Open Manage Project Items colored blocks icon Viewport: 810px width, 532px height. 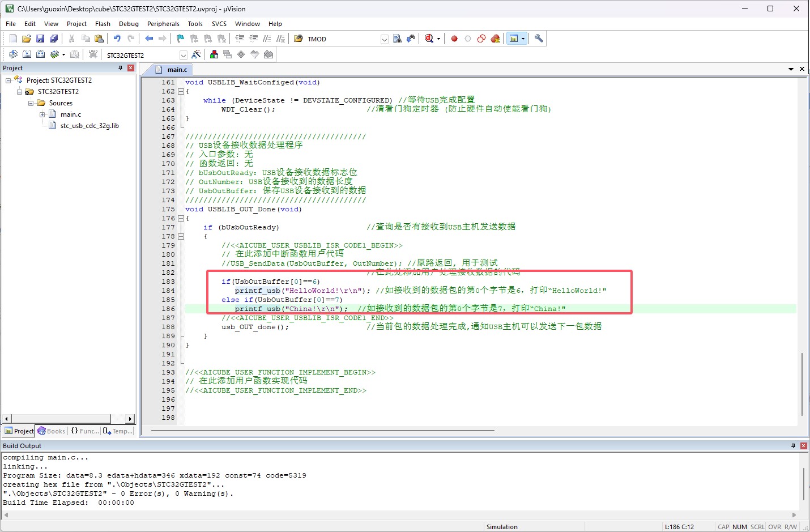214,54
